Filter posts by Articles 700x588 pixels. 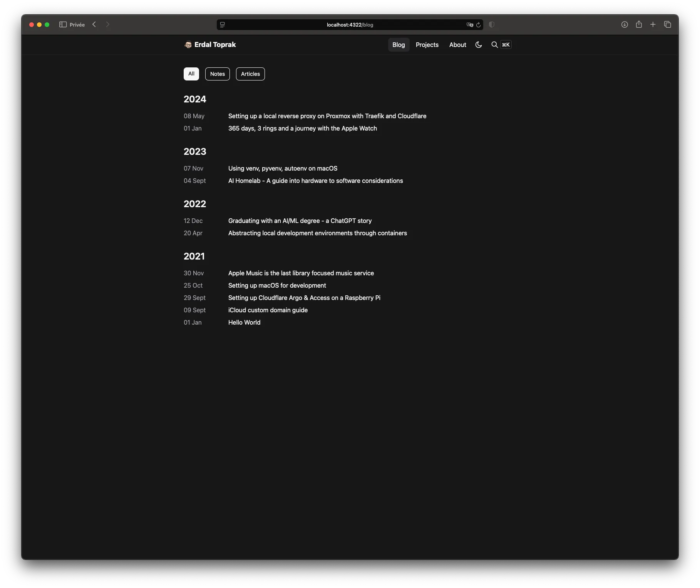tap(250, 74)
